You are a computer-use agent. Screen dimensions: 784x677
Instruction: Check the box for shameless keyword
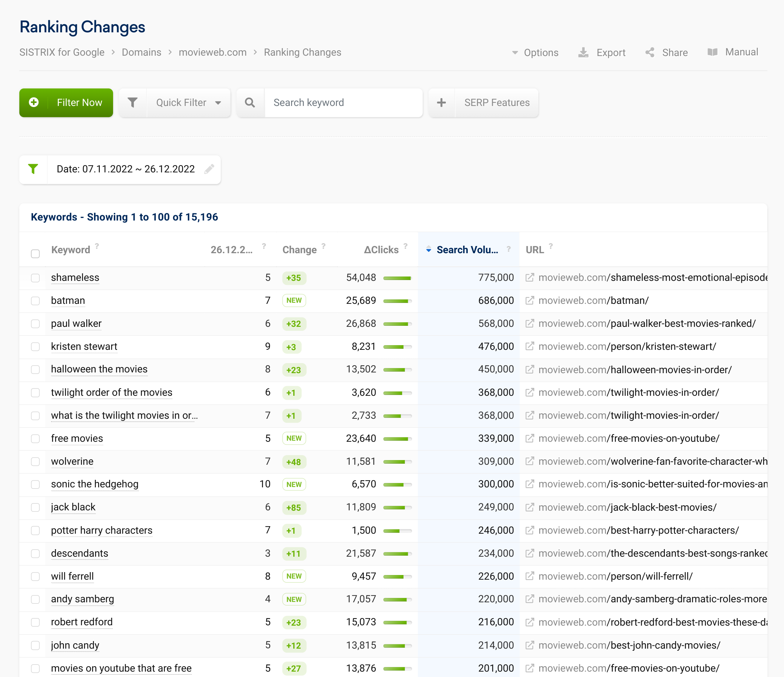pos(35,278)
